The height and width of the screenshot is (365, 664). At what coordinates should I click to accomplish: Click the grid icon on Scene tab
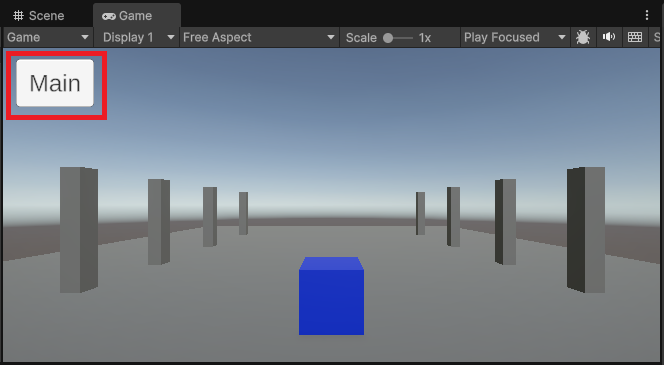pyautogui.click(x=18, y=16)
